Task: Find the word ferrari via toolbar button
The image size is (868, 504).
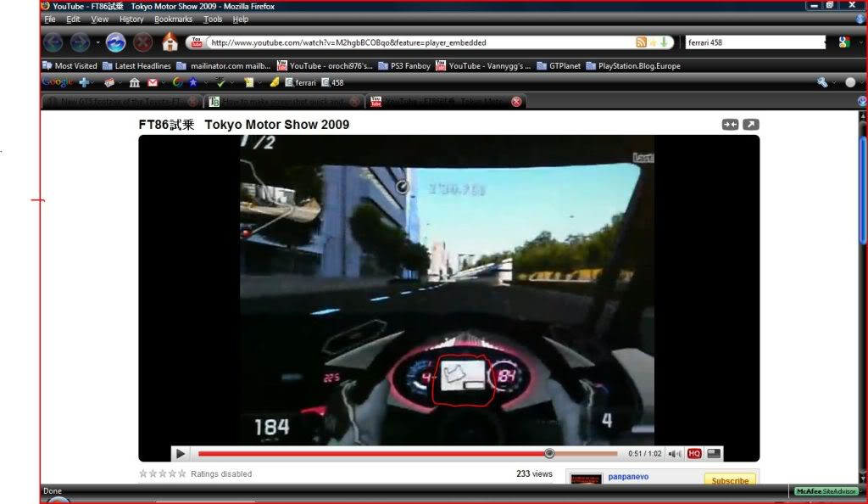Action: (x=301, y=82)
